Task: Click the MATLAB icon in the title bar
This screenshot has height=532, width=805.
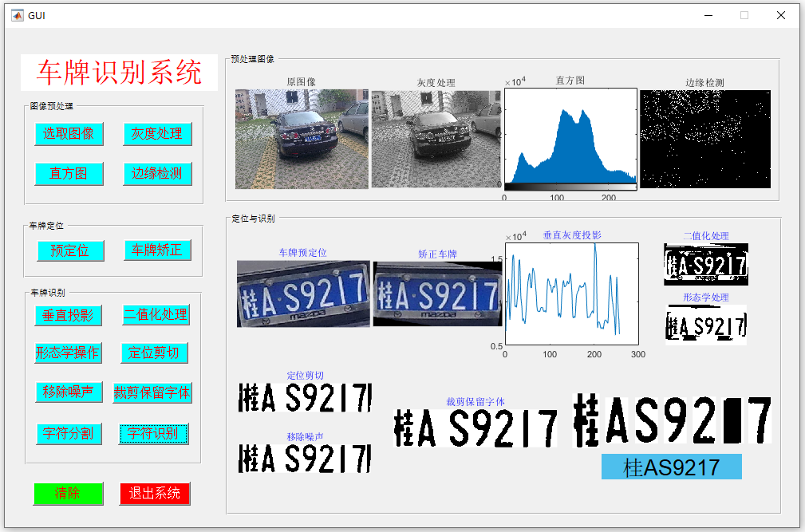Action: [18, 15]
